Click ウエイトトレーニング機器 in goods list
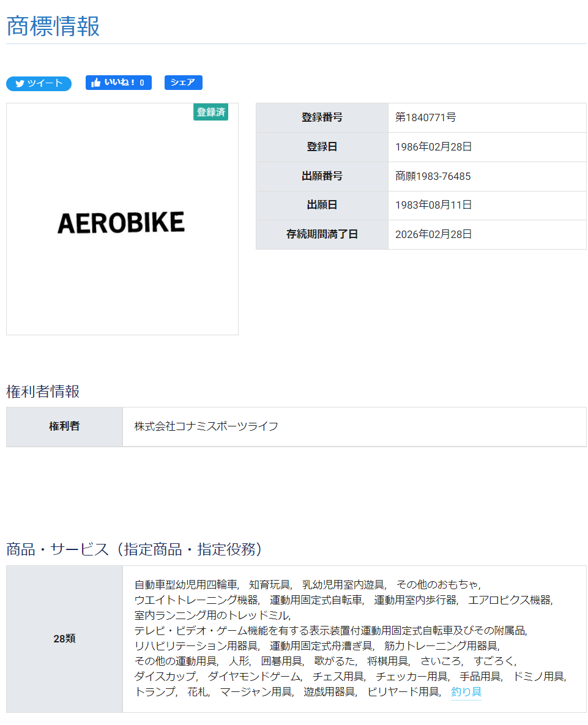This screenshot has width=588, height=725. pos(196,600)
